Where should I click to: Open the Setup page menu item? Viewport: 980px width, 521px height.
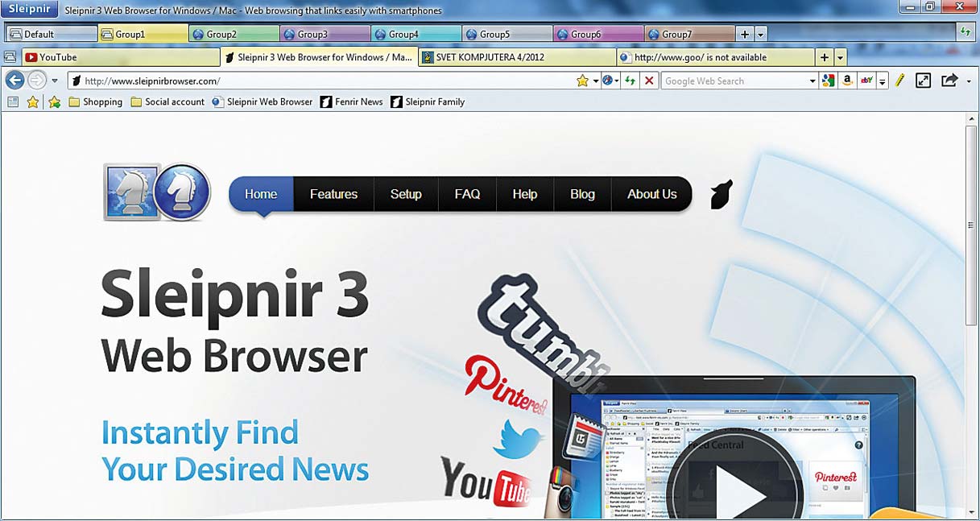pos(406,194)
